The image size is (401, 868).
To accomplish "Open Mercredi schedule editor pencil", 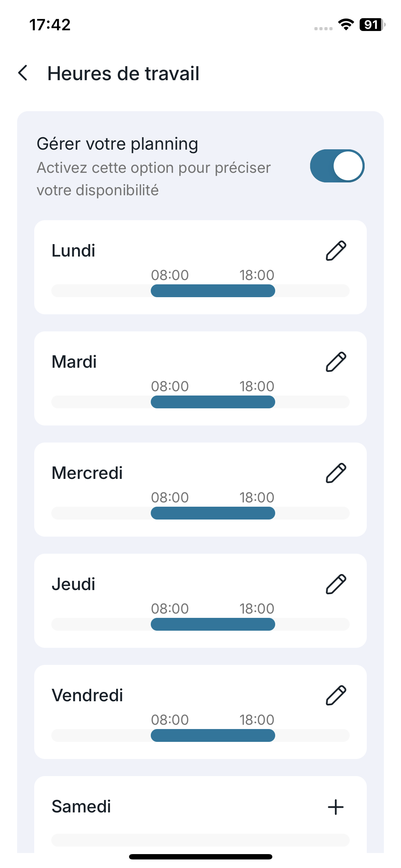I will click(336, 473).
